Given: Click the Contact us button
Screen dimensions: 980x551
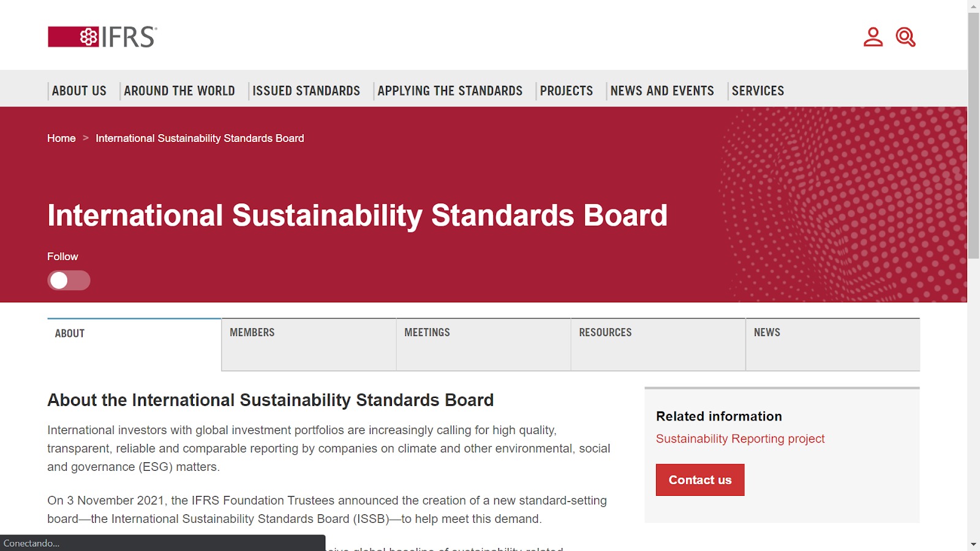Looking at the screenshot, I should pyautogui.click(x=700, y=480).
